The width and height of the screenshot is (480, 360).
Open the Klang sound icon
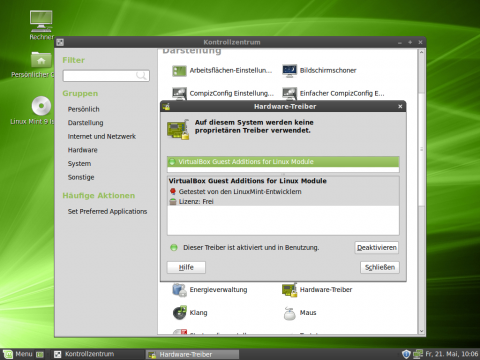click(x=180, y=313)
